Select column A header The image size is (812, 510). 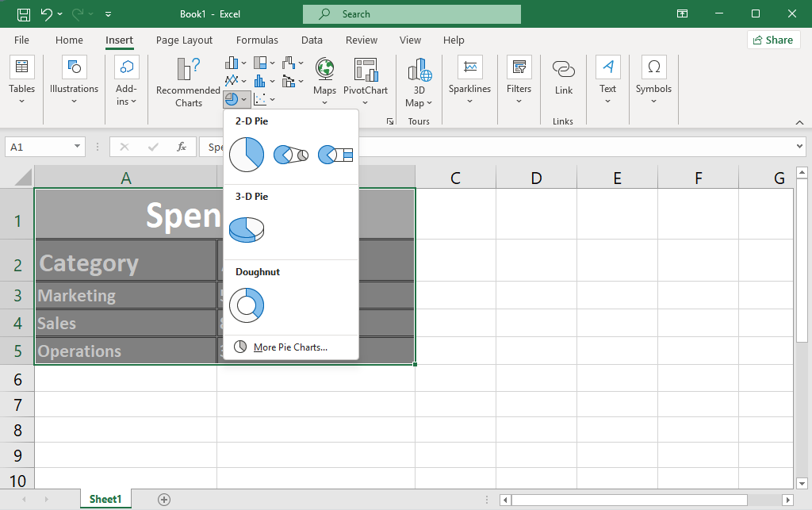(126, 178)
